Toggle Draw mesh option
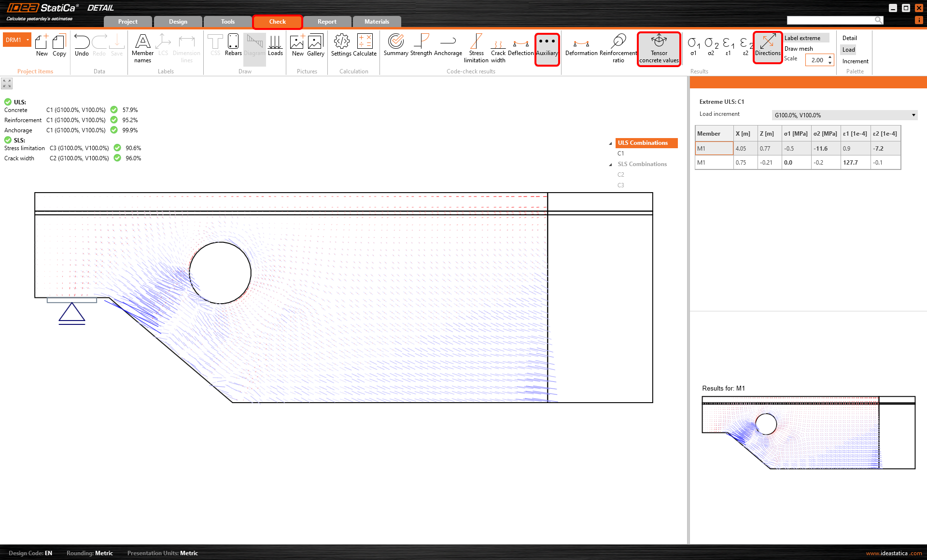Screen dimensions: 927x560 [x=799, y=49]
